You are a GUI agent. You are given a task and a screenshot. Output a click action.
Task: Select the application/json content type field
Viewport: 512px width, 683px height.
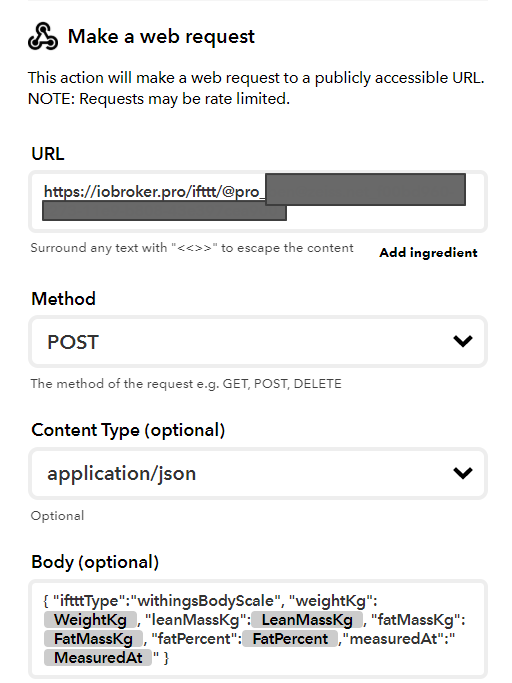[x=258, y=473]
